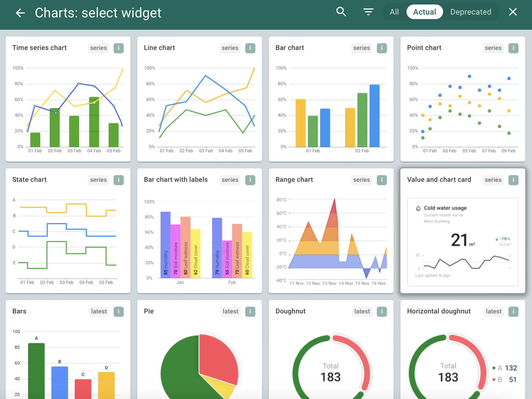
Task: Show All widgets filter
Action: [394, 12]
